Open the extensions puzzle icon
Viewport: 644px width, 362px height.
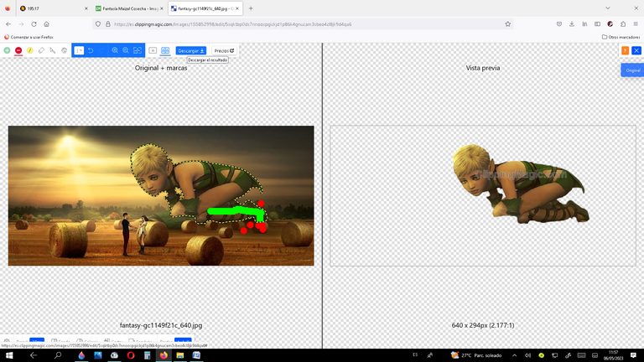point(623,24)
